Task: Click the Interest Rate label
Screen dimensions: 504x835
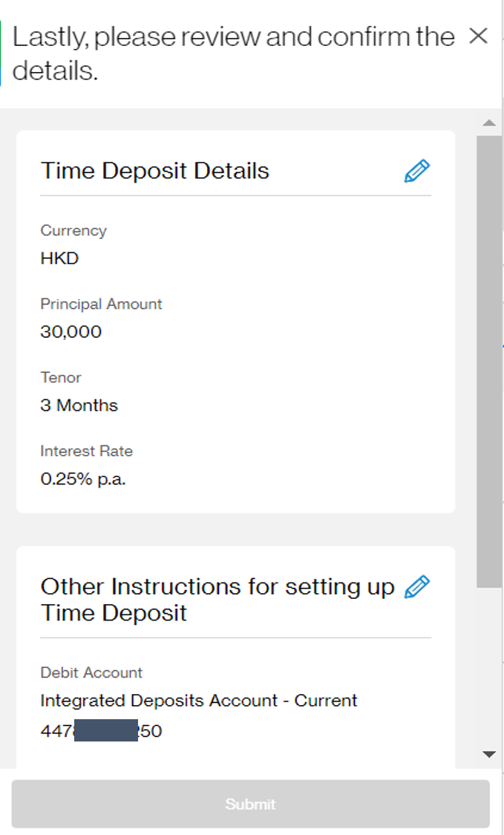Action: [x=86, y=451]
